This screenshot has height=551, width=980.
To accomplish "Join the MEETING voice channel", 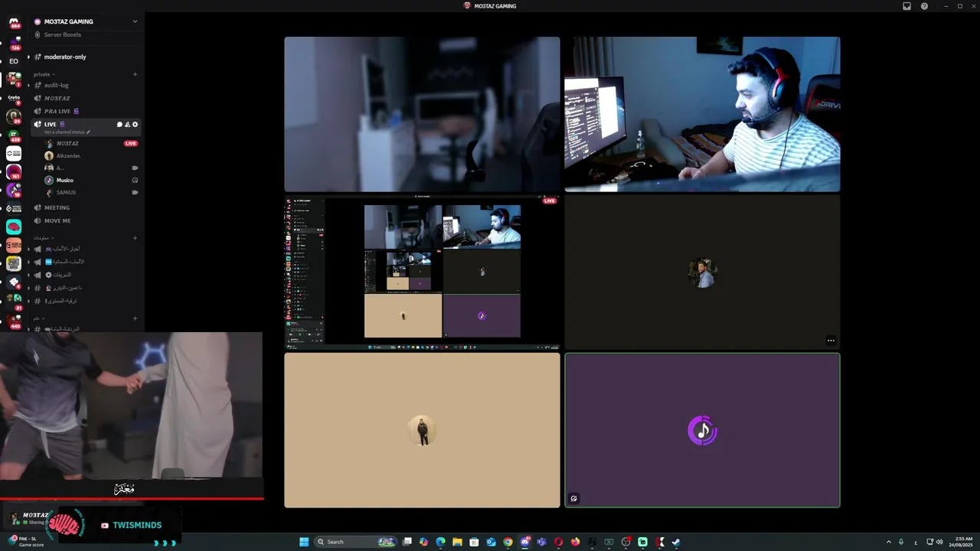I will tap(57, 207).
